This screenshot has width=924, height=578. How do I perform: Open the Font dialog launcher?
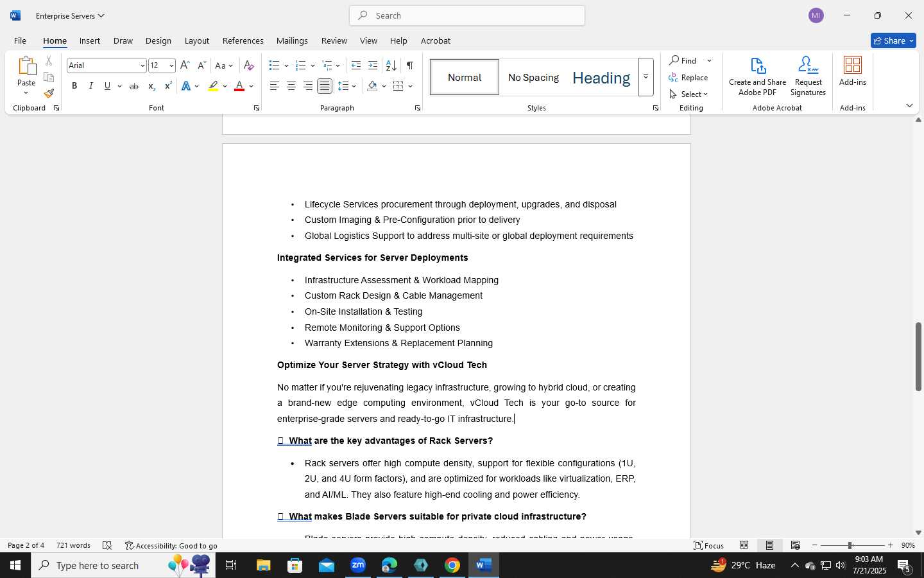[257, 108]
